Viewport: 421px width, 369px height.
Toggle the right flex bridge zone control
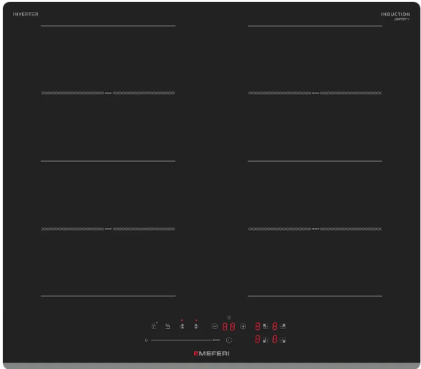[x=196, y=326]
